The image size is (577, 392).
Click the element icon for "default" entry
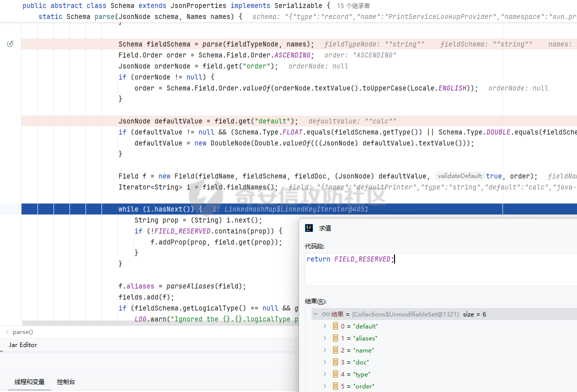[x=335, y=326]
